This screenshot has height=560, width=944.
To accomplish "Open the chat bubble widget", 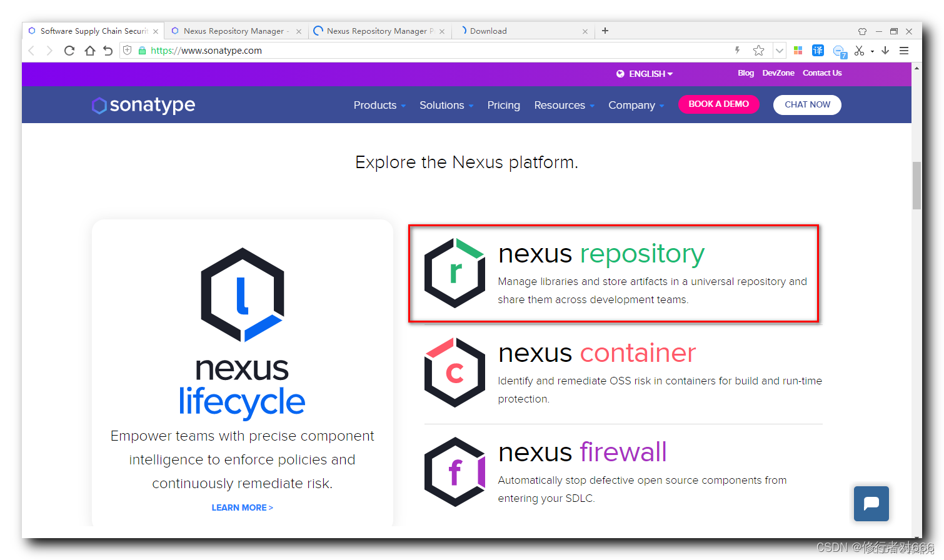I will (871, 503).
